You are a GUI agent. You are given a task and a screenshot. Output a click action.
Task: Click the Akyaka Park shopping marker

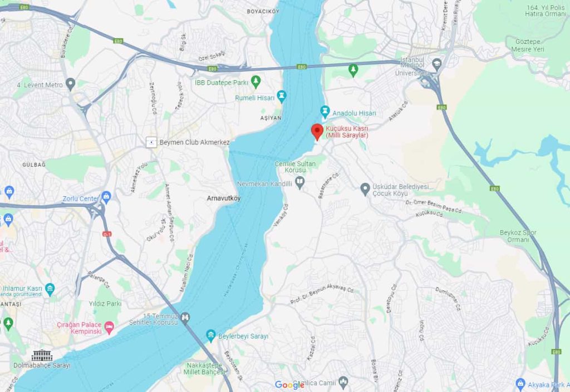[x=520, y=383]
